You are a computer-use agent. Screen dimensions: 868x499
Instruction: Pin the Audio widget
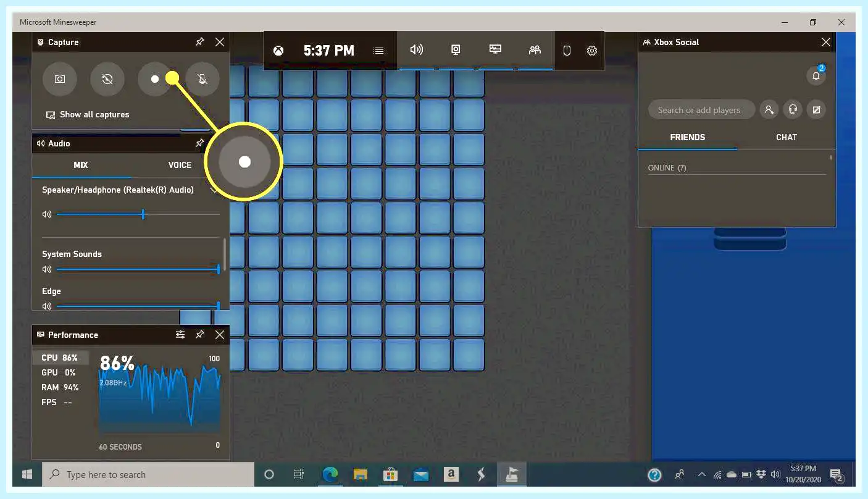[199, 143]
